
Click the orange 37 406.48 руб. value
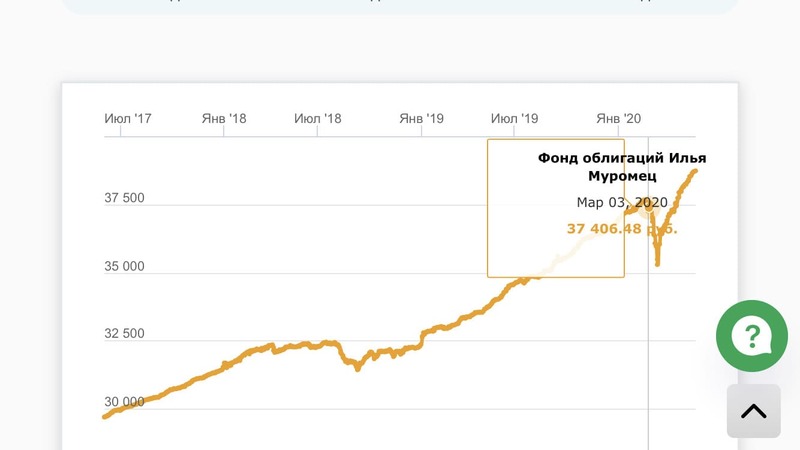click(621, 229)
